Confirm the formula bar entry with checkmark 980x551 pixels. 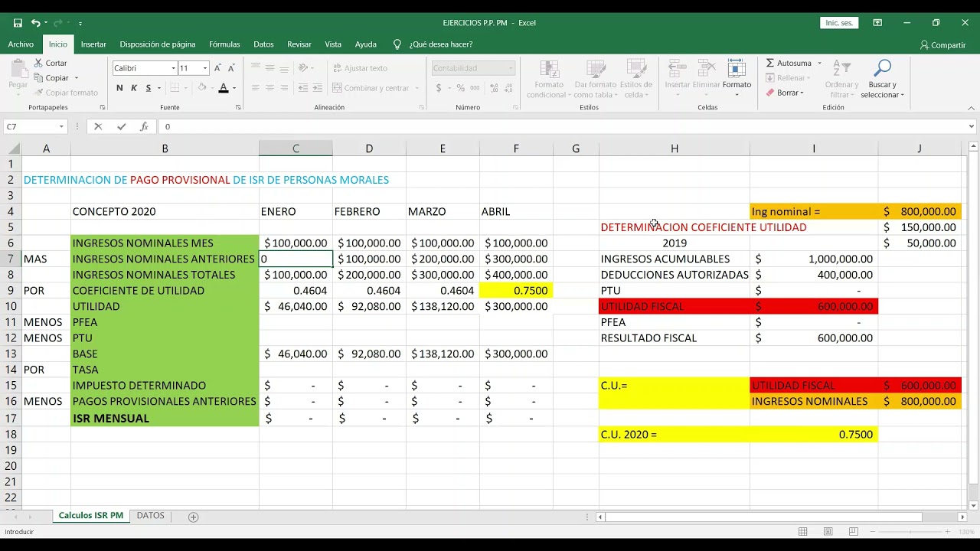click(121, 126)
